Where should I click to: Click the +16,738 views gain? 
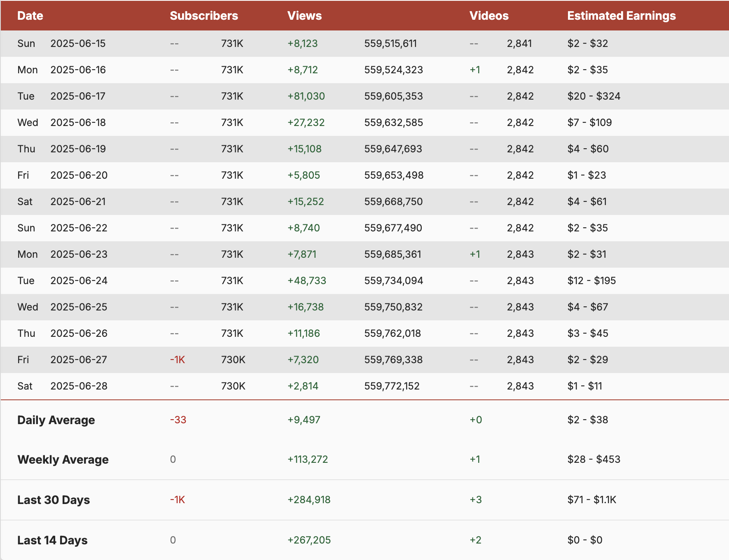[306, 307]
